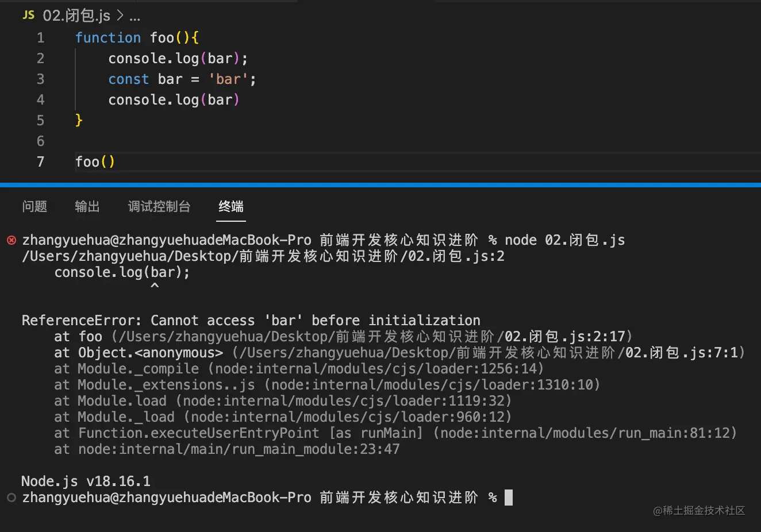
Task: Open the error file path ending in 02.闭包.js:2
Action: pyautogui.click(x=263, y=256)
